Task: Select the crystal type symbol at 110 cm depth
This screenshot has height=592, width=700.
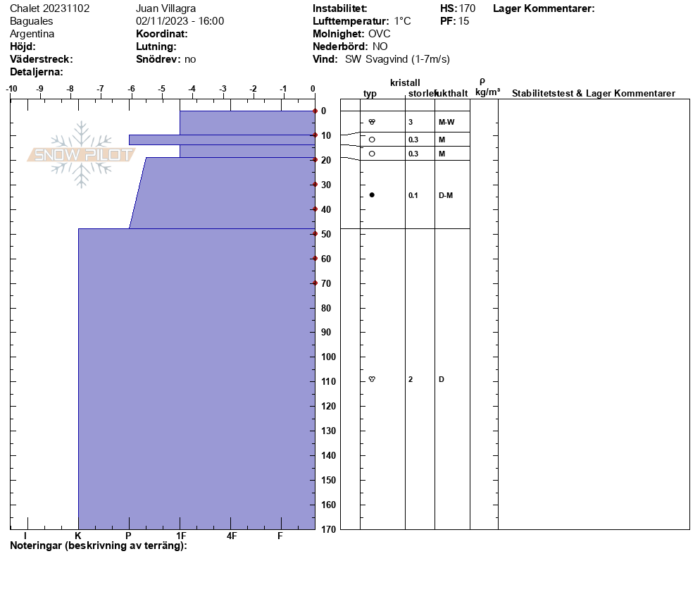Action: tap(372, 379)
